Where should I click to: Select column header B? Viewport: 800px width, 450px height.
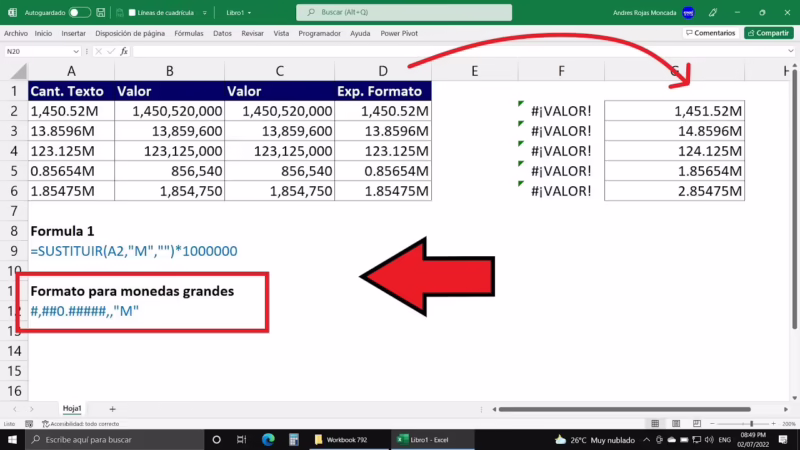[169, 71]
